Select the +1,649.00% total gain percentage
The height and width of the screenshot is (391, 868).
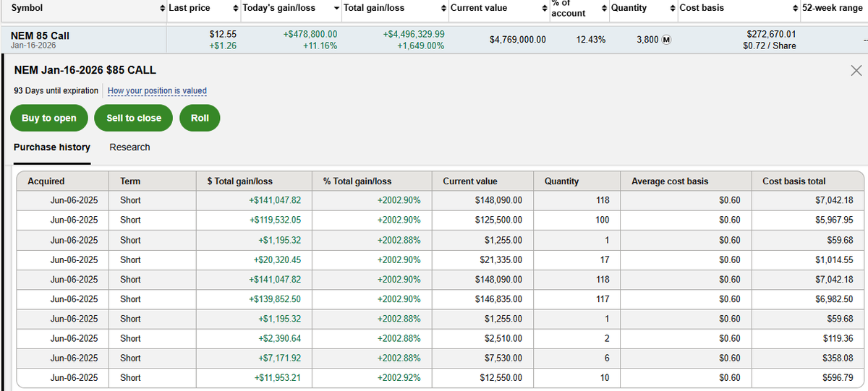click(421, 46)
